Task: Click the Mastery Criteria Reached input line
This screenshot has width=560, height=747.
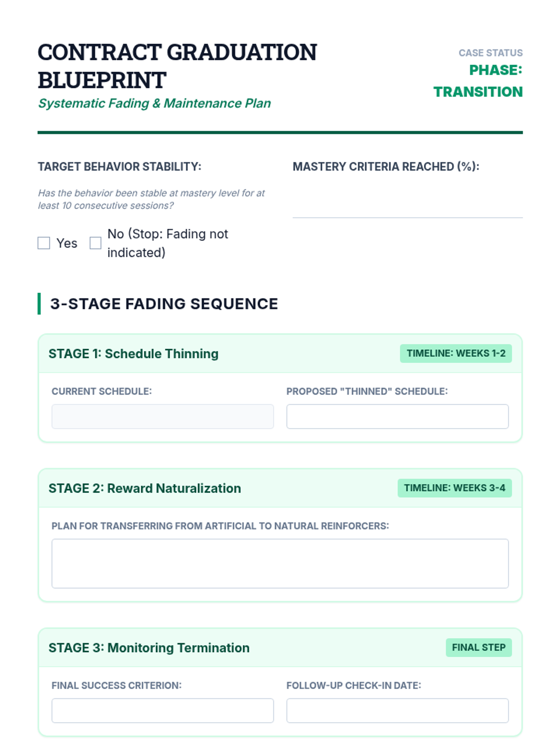Action: 407,206
